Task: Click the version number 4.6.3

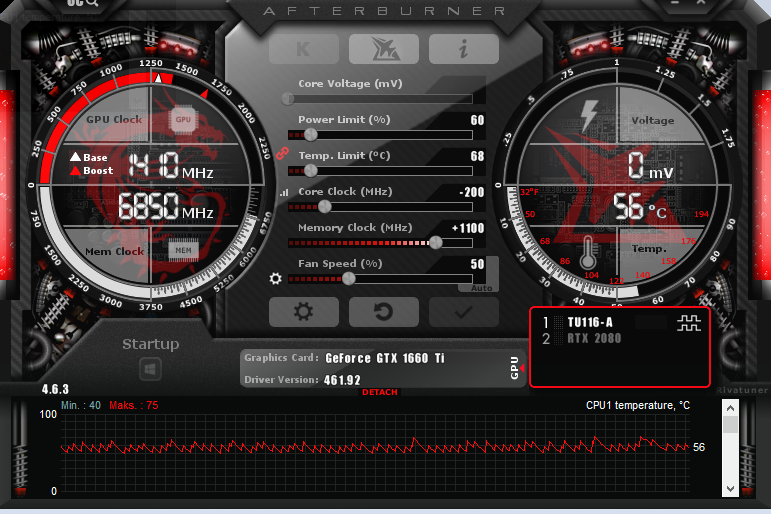Action: pos(55,390)
